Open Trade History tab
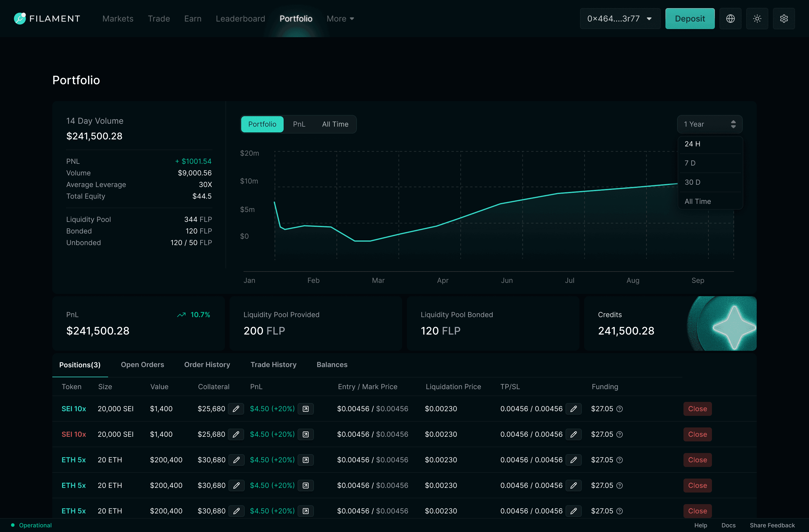Viewport: 809px width, 532px height. click(x=273, y=364)
